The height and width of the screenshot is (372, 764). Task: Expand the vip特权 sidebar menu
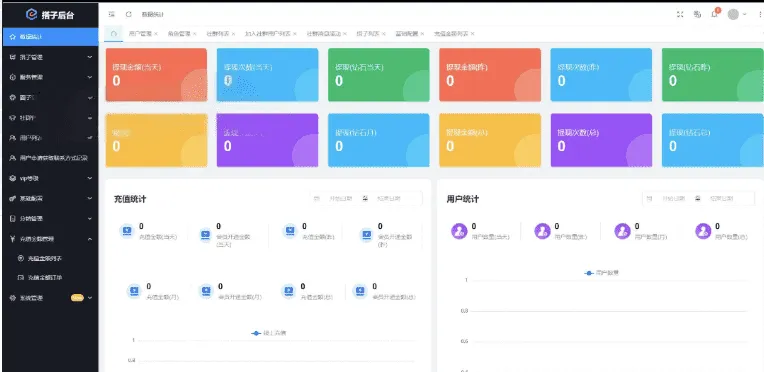coord(50,178)
